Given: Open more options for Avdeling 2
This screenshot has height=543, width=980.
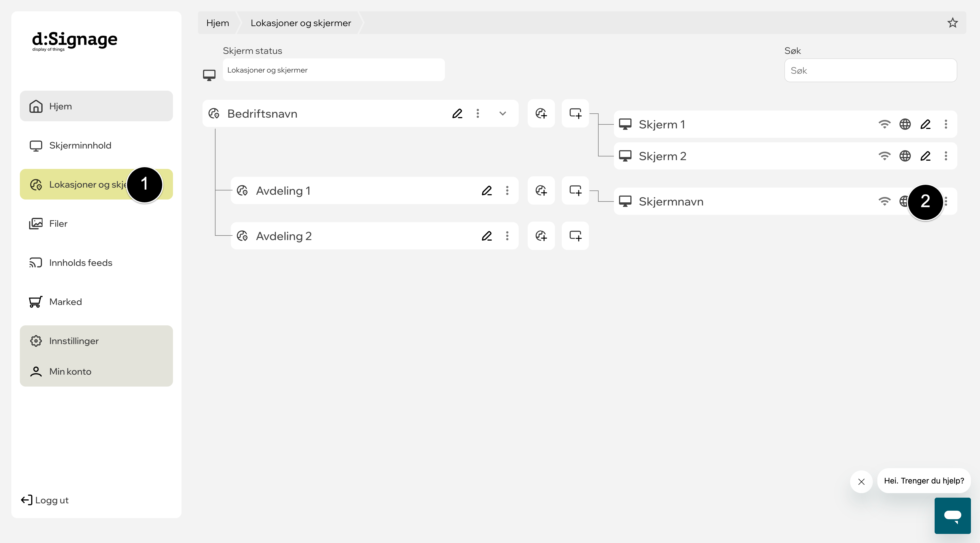Looking at the screenshot, I should pos(507,236).
